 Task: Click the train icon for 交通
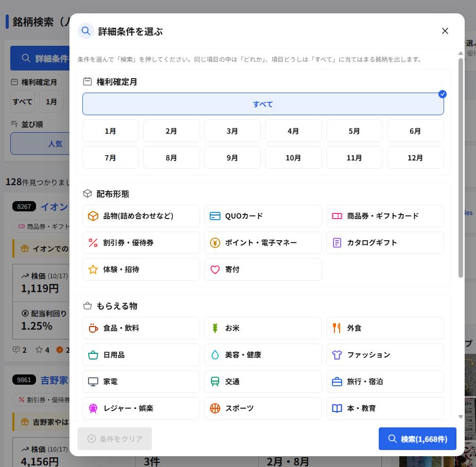(x=215, y=382)
